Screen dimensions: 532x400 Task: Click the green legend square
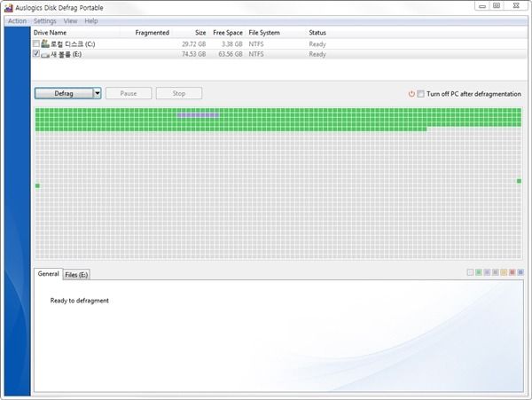tap(479, 272)
